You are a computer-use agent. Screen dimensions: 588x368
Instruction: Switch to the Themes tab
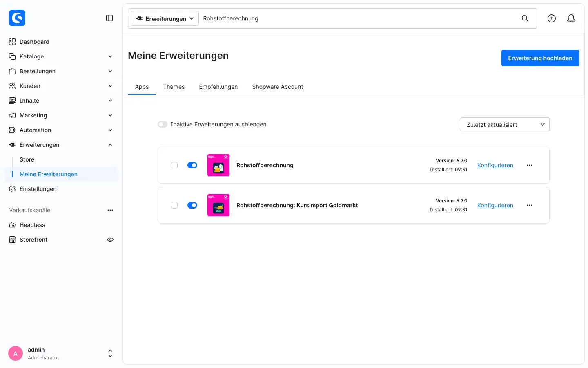(x=174, y=87)
